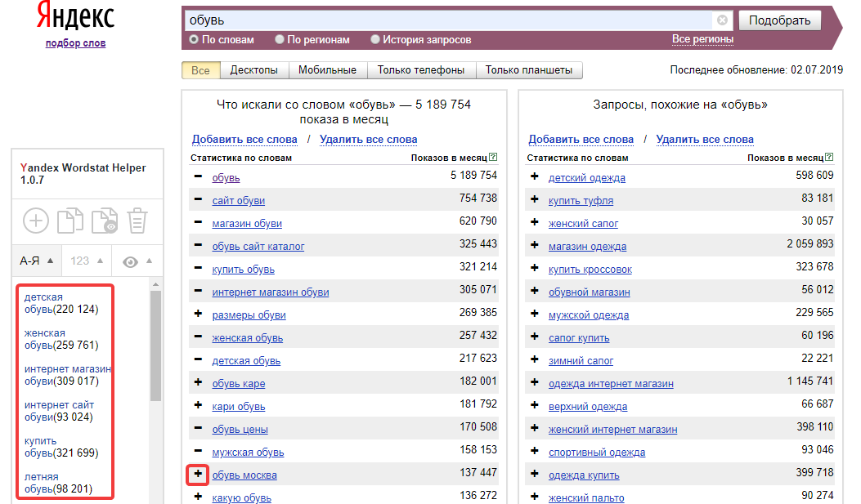
Task: Remove 'обувь сайт каталог' with the minus icon
Action: pos(198,245)
